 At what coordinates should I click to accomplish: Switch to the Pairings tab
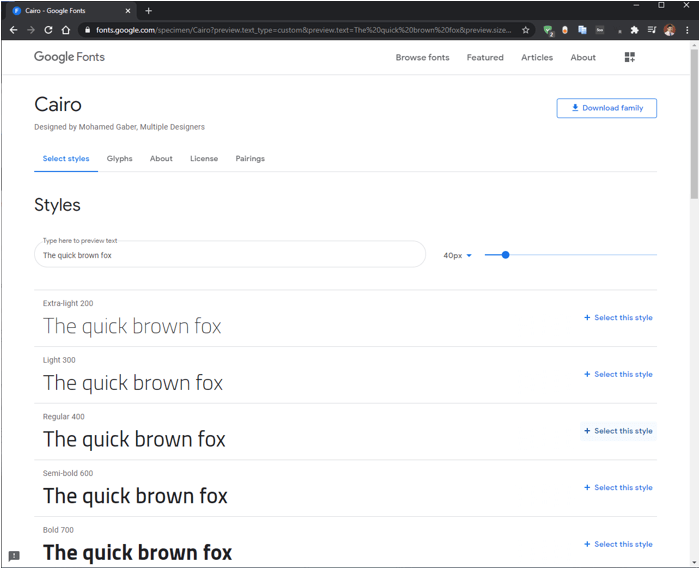tap(250, 158)
